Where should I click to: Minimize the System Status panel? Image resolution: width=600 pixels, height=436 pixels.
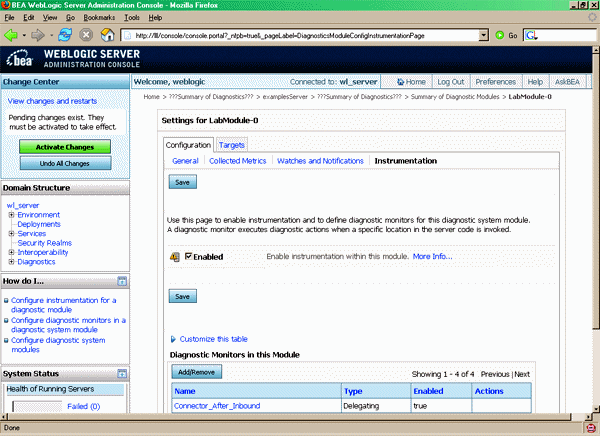[x=122, y=374]
